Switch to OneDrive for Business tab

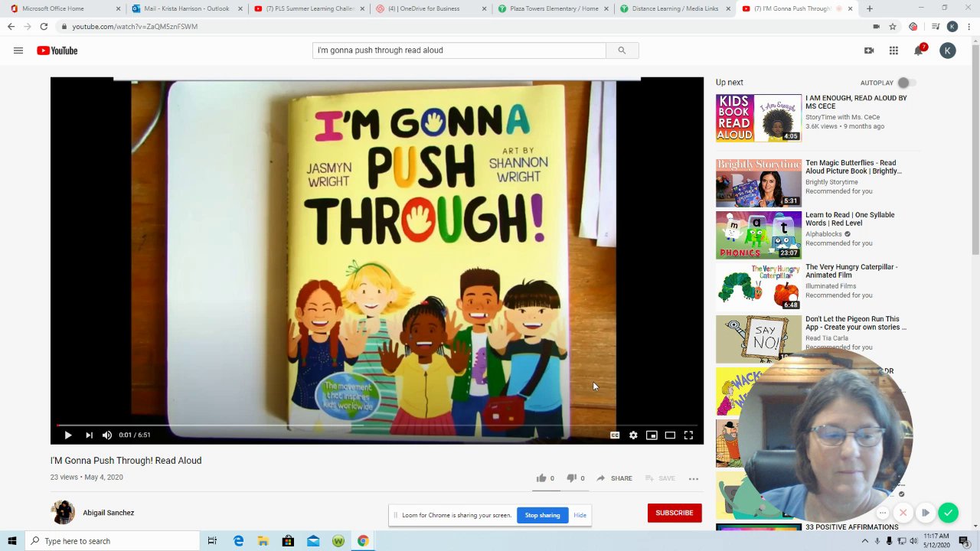coord(431,8)
